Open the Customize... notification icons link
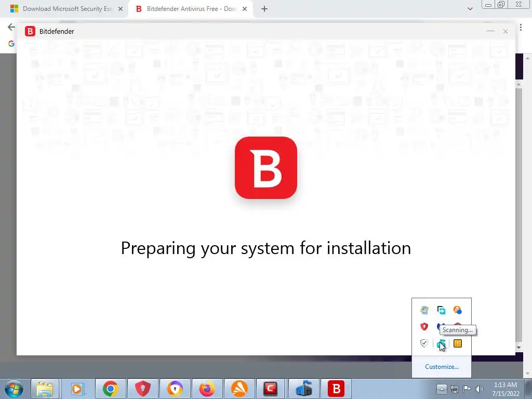 442,366
